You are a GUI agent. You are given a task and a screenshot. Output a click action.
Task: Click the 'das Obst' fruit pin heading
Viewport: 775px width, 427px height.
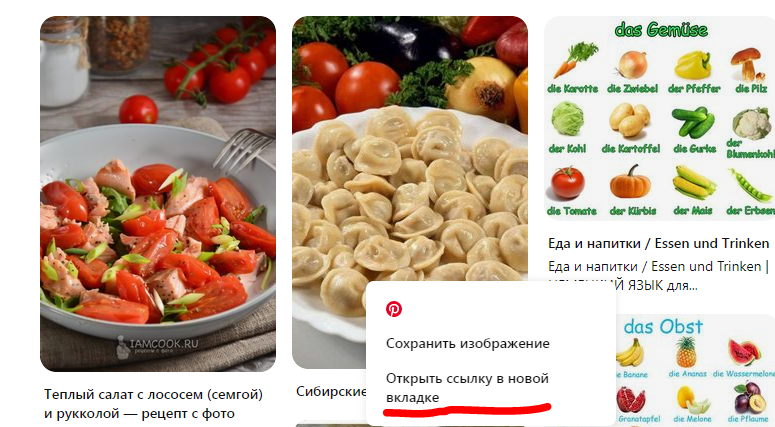(663, 327)
